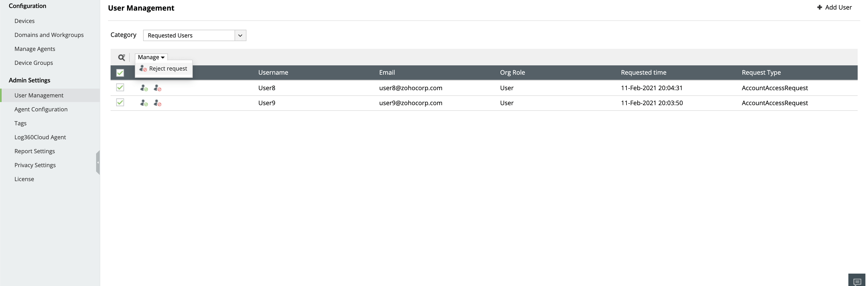Sort the table by Requested time column

coord(644,72)
